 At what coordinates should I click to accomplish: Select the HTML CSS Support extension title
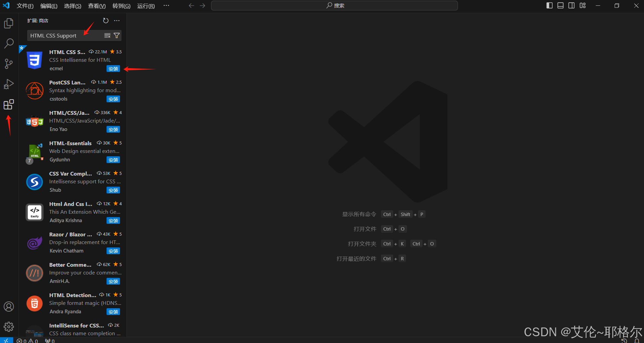tap(67, 52)
